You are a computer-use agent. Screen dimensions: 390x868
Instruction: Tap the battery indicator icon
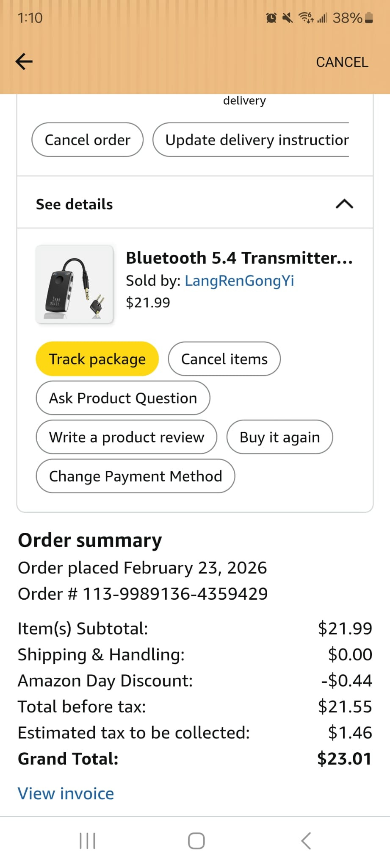point(369,18)
